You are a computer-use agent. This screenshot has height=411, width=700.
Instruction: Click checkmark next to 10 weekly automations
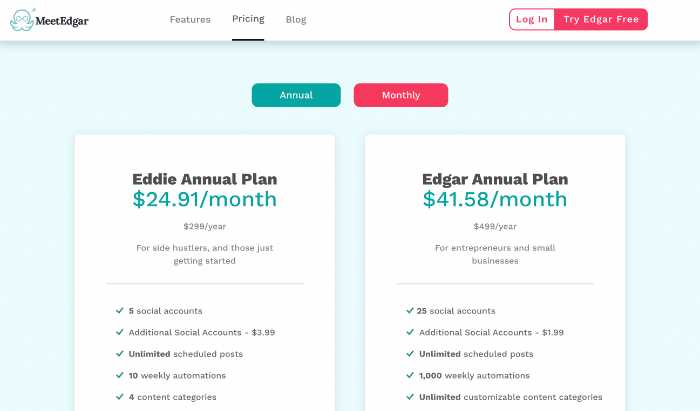120,375
